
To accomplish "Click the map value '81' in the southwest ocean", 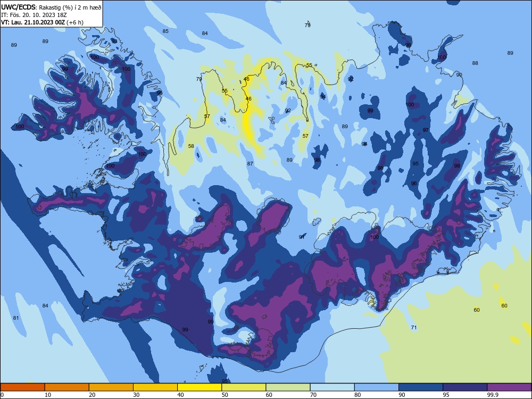I will tap(15, 318).
